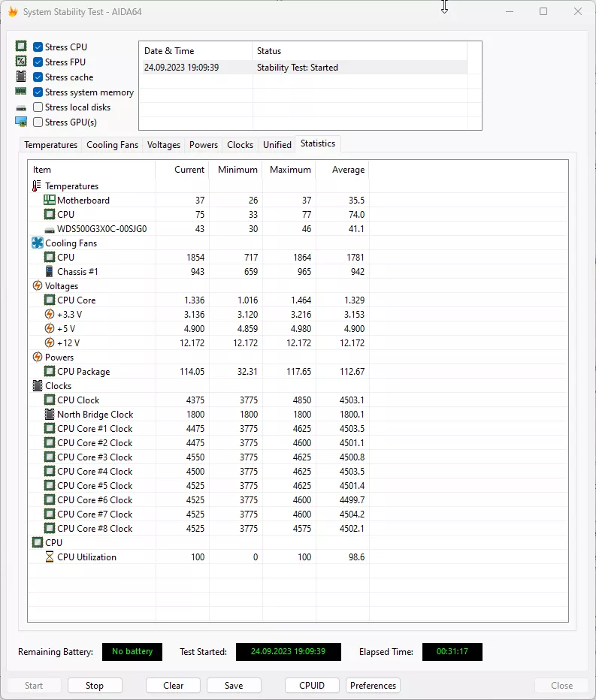
Task: Open the CPUID panel
Action: 312,685
